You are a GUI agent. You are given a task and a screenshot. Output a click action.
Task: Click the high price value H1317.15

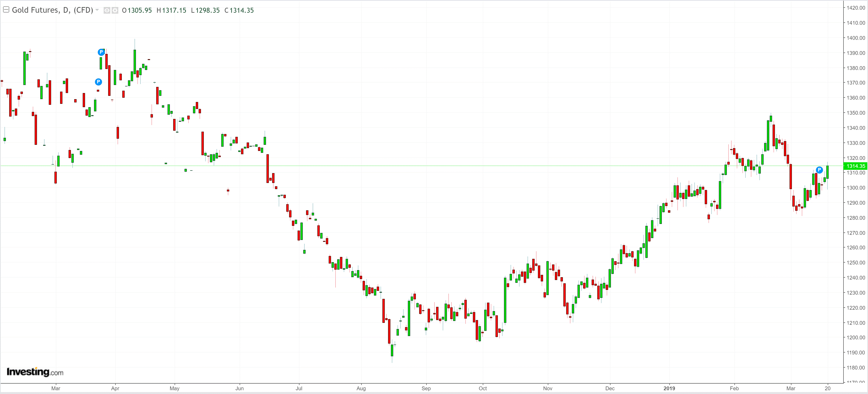click(171, 10)
